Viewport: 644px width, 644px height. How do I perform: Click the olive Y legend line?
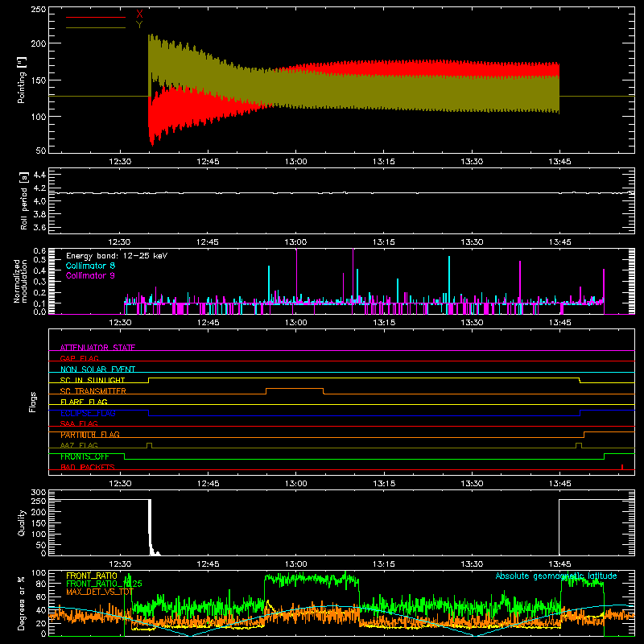(x=96, y=27)
